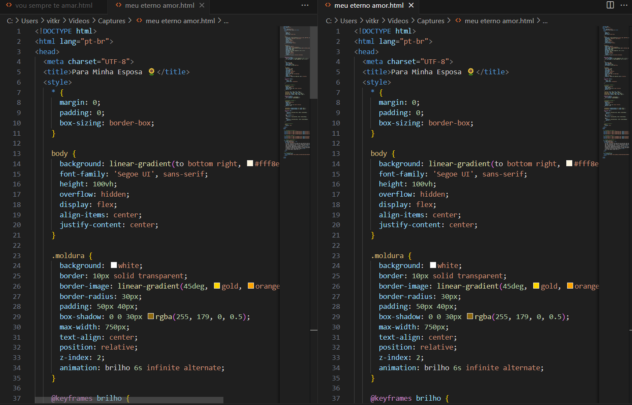Click '<html lang="pt-br">' in left pane

tap(74, 41)
